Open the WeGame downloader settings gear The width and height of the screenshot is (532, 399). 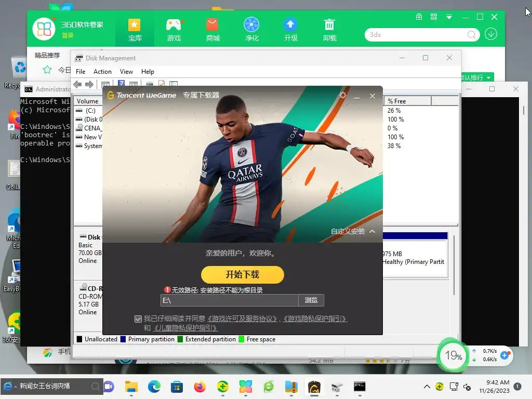[x=343, y=96]
